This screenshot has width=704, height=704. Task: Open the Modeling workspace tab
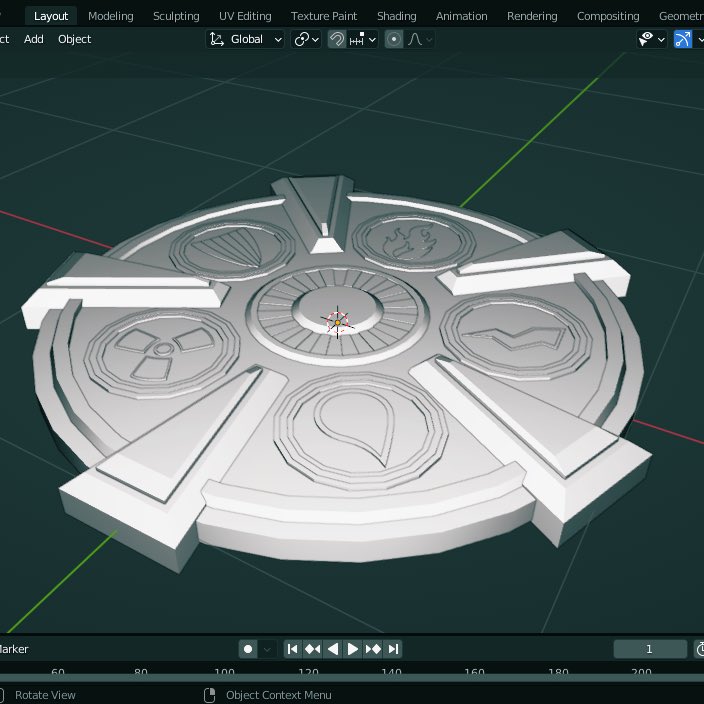point(110,16)
